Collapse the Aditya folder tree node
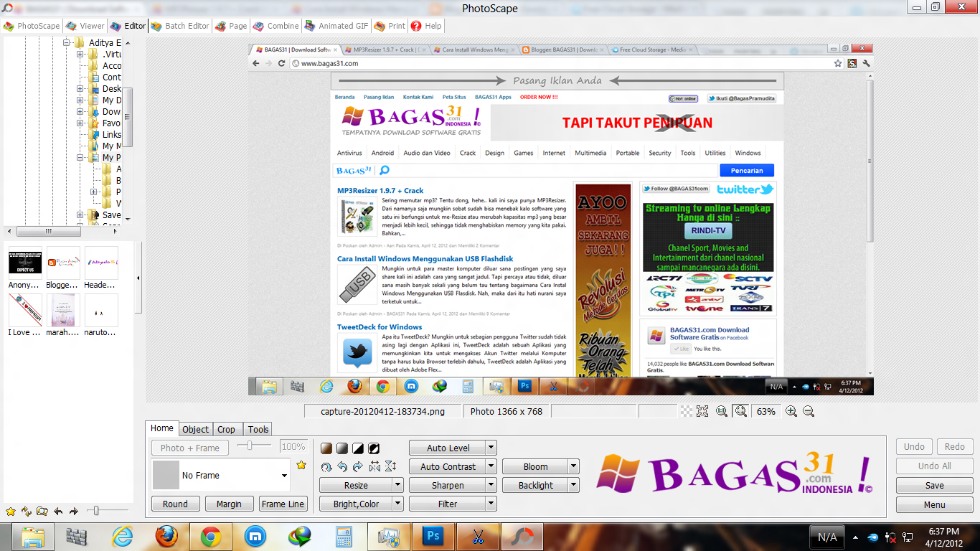 66,42
